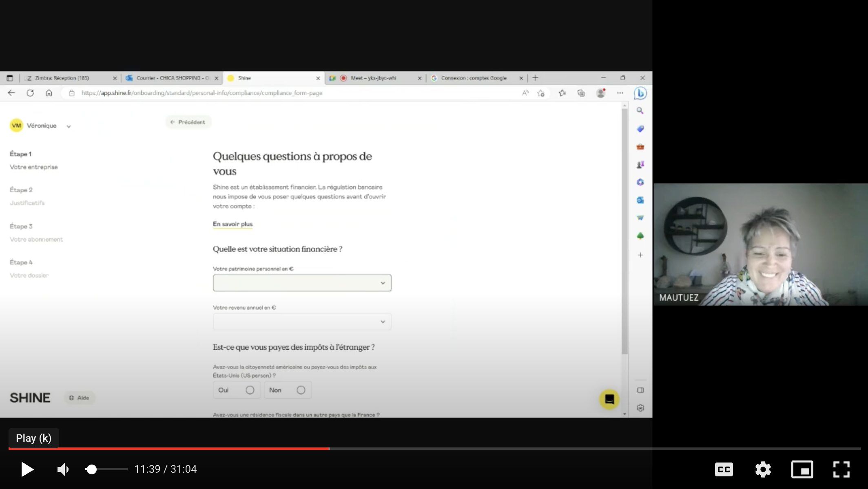Select Oui for US person question
Screen dimensions: 868x489
coord(236,390)
